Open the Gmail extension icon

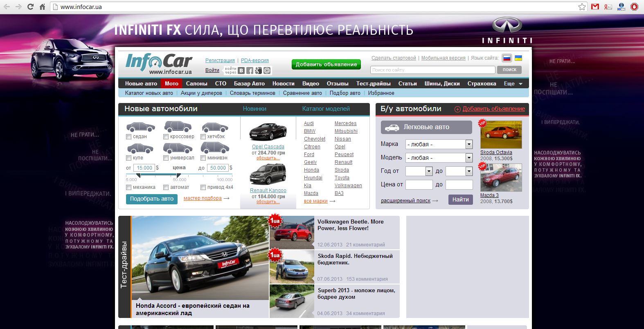click(x=595, y=7)
